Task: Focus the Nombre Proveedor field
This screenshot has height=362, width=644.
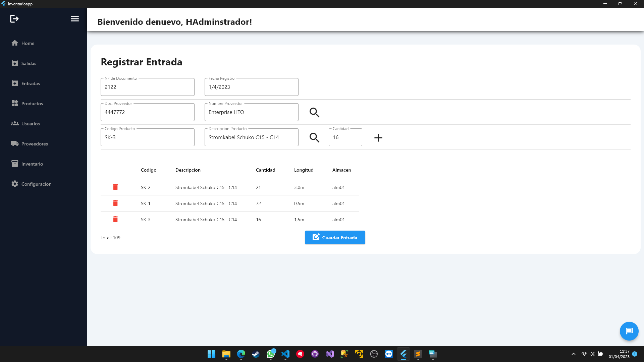Action: (252, 112)
